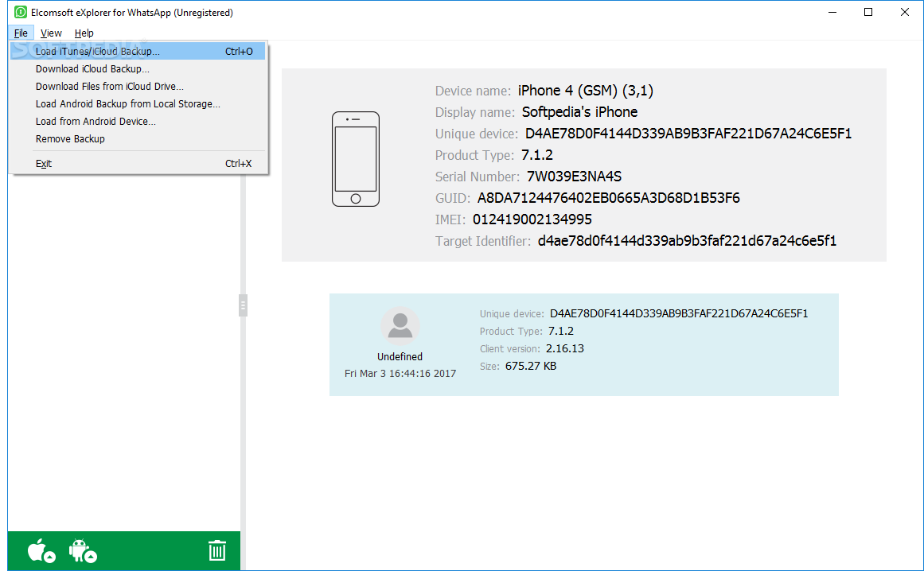Select Remove Backup in File menu
Viewport: 924px width, 571px height.
(138, 139)
